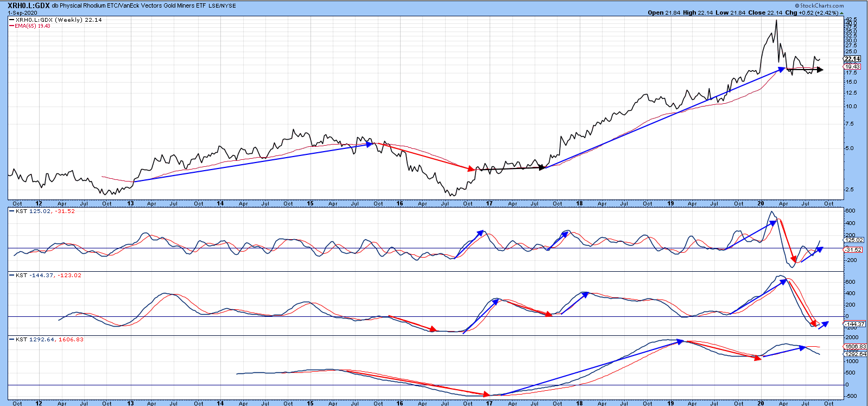Click the 'db Physical Rhodium ETC/VanEck Vectors Gold Miners ETF' description
This screenshot has height=406, width=868.
pyautogui.click(x=129, y=6)
